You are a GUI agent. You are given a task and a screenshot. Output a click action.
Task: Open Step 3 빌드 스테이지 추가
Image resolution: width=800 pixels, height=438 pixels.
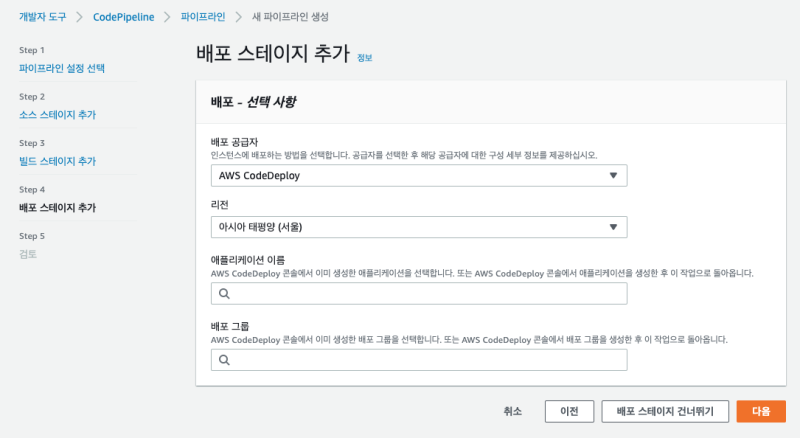58,161
